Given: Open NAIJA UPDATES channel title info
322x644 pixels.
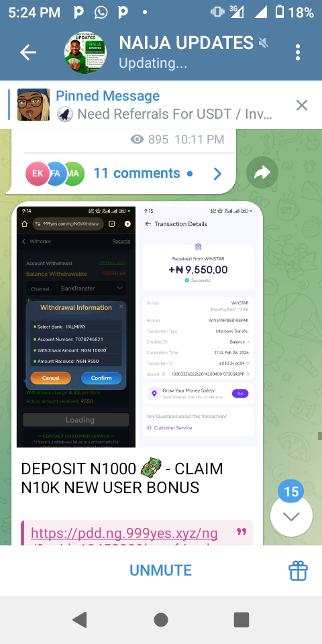Looking at the screenshot, I should (186, 43).
